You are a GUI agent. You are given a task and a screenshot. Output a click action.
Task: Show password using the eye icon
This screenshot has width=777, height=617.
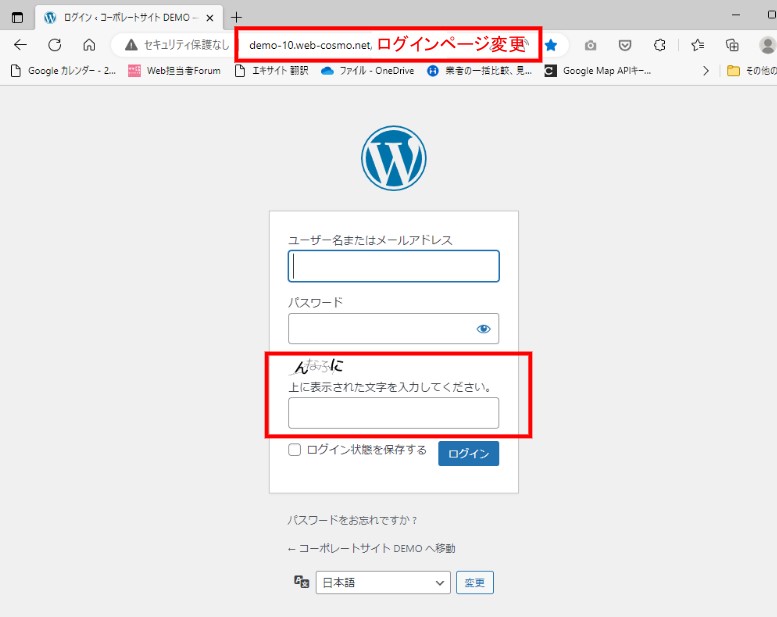484,329
